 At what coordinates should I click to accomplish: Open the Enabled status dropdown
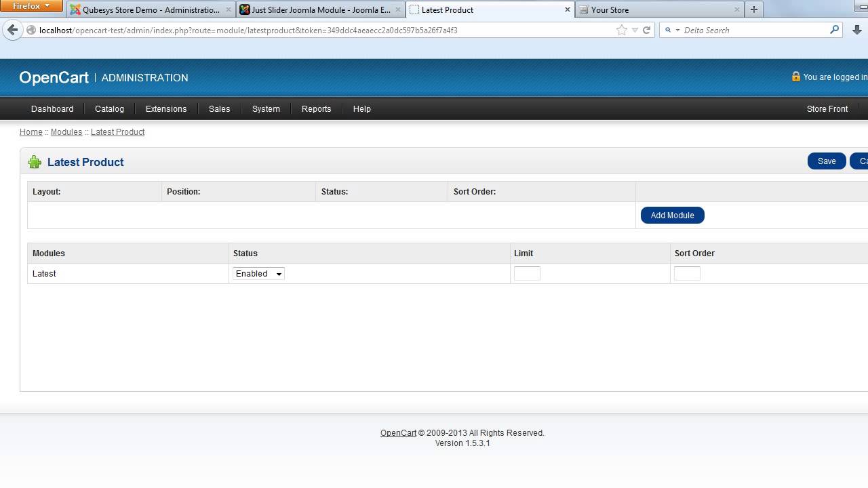click(x=258, y=274)
